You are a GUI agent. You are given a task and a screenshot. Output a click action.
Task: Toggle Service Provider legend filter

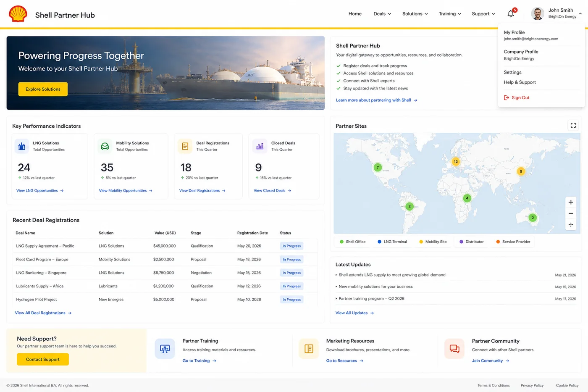tap(513, 242)
